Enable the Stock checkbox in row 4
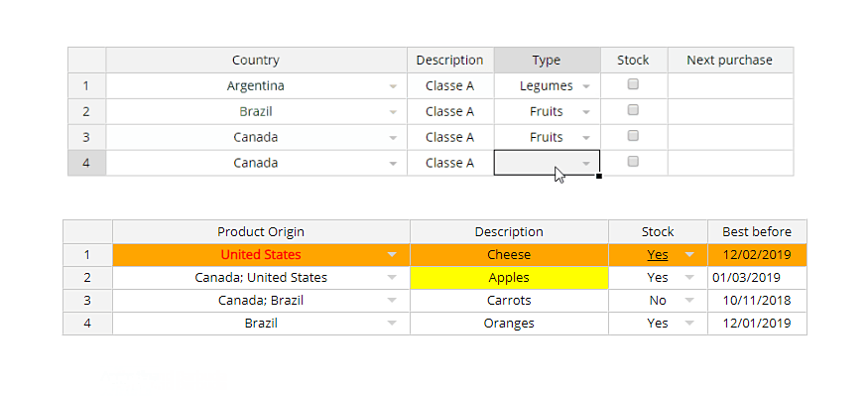The width and height of the screenshot is (868, 397). 633,162
